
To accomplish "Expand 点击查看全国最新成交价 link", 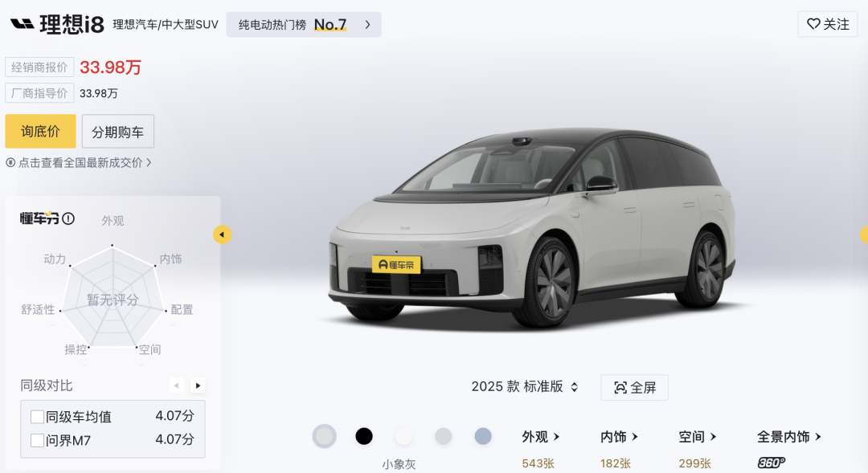I will [x=79, y=163].
